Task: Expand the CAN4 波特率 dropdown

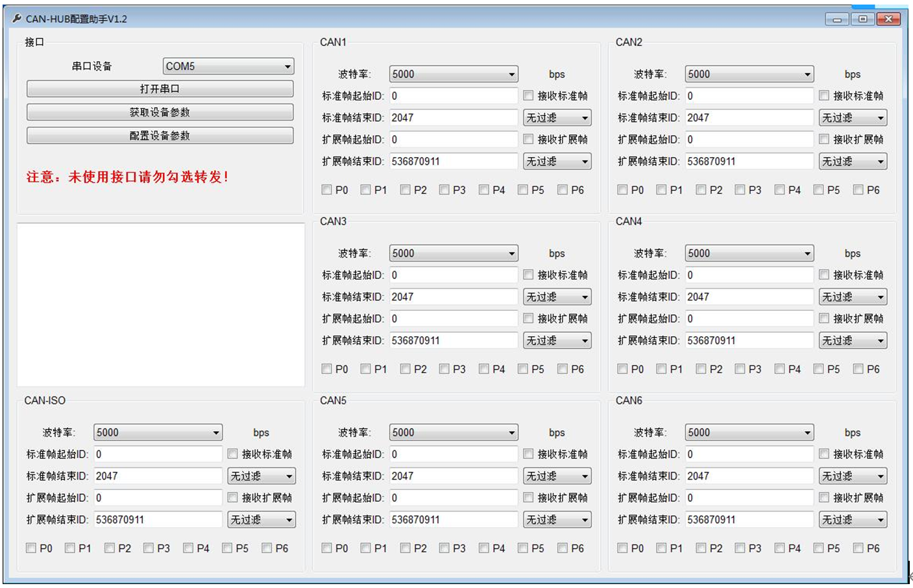Action: (749, 253)
